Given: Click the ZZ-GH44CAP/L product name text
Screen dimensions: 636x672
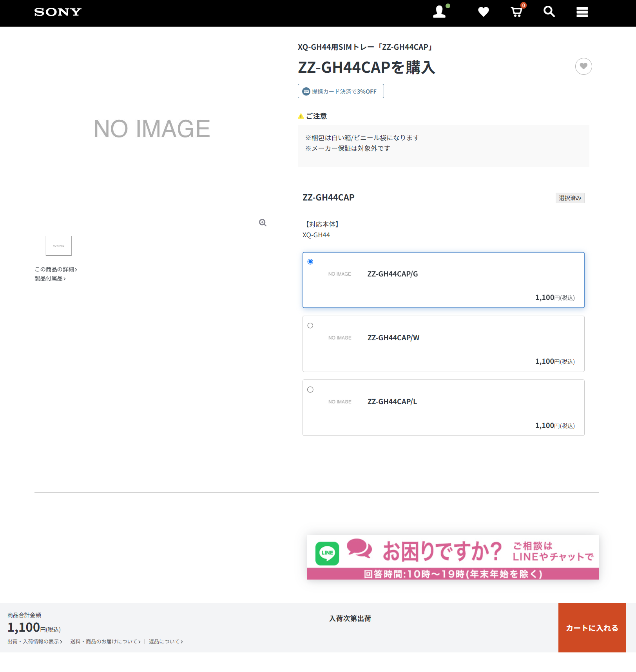Looking at the screenshot, I should click(x=392, y=401).
